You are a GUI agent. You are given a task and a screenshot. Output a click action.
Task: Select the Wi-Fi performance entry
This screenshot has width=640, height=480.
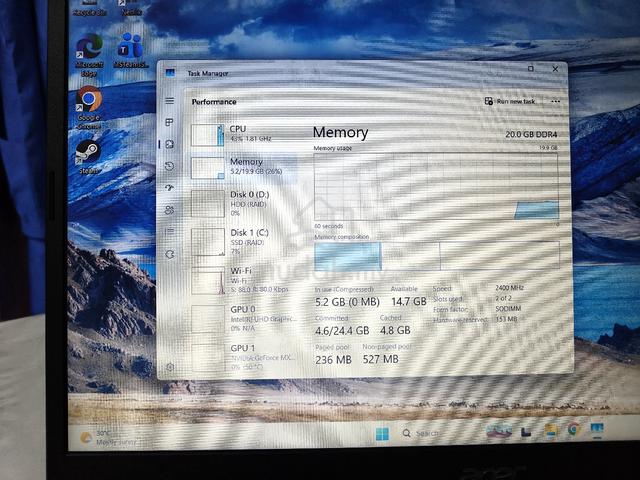[x=244, y=280]
